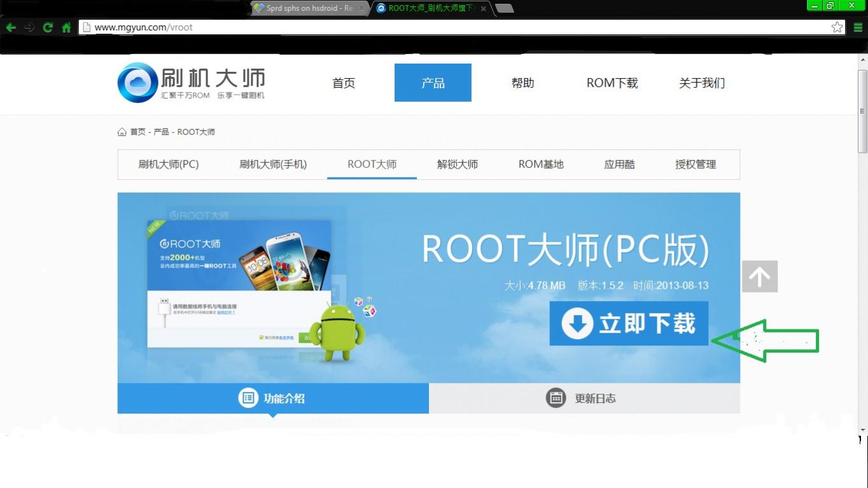Click the 时间:2013-08-13 text
Viewport: 868px width, 488px height.
671,286
